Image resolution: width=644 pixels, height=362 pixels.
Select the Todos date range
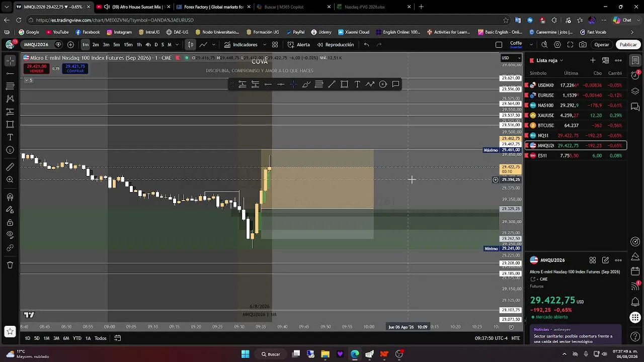(101, 338)
